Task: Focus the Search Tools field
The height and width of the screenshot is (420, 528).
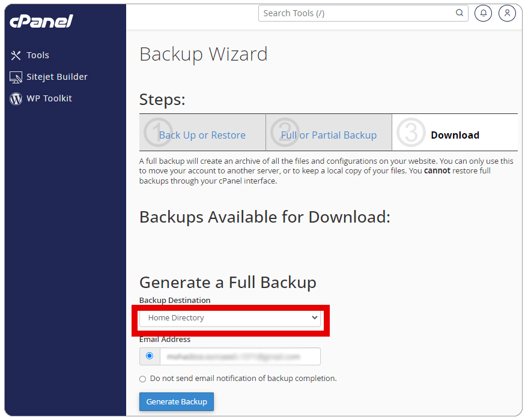Action: (x=357, y=13)
